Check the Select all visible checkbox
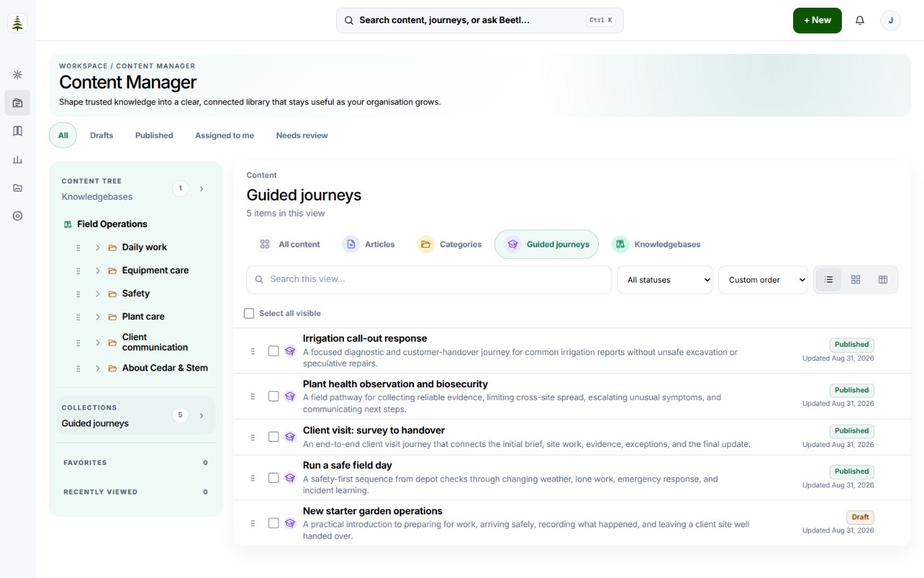Screen dimensions: 924x578 pos(249,313)
